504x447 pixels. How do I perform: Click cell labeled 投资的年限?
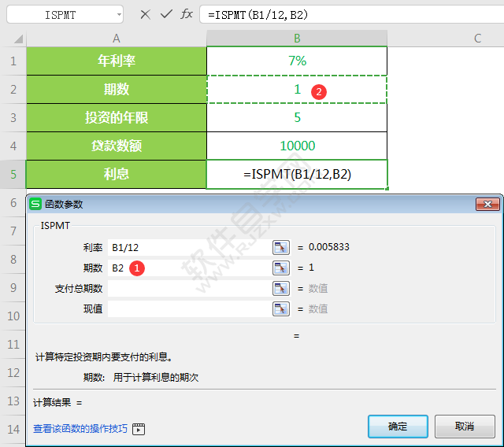point(117,117)
